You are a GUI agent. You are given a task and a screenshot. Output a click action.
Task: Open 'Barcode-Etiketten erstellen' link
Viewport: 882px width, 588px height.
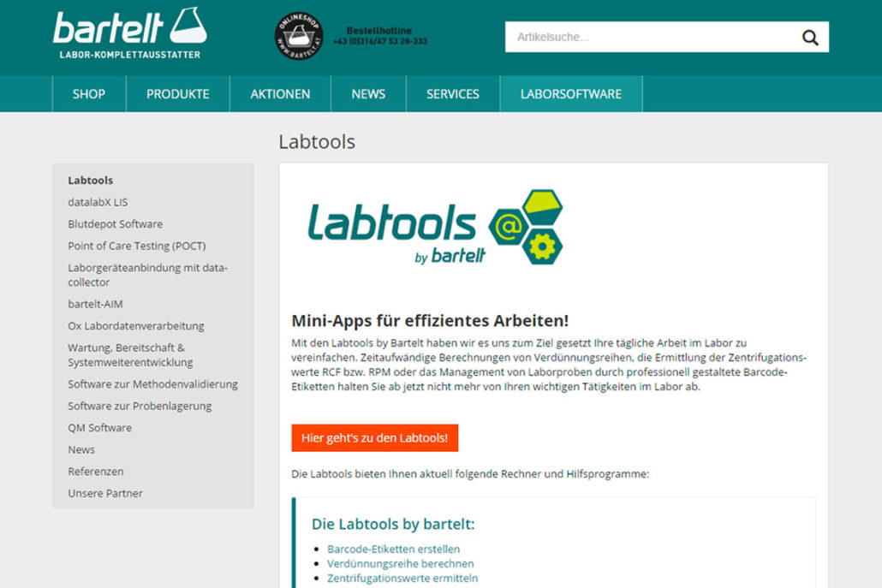click(393, 549)
